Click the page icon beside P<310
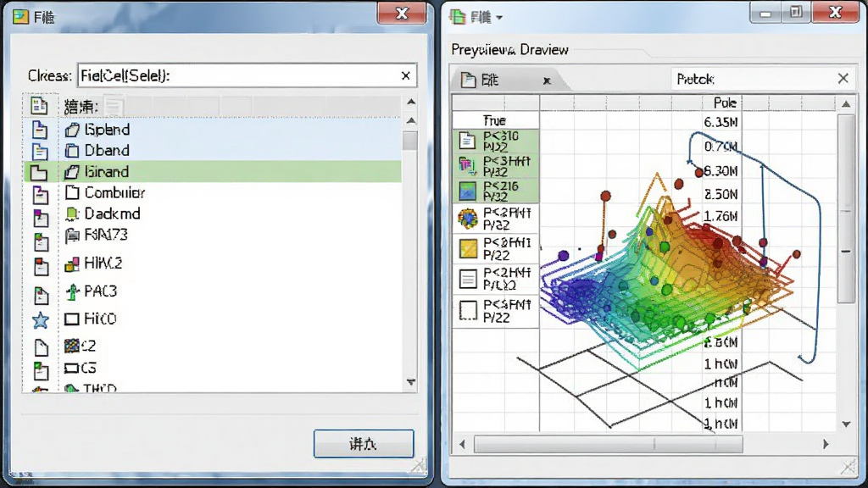 pos(467,141)
